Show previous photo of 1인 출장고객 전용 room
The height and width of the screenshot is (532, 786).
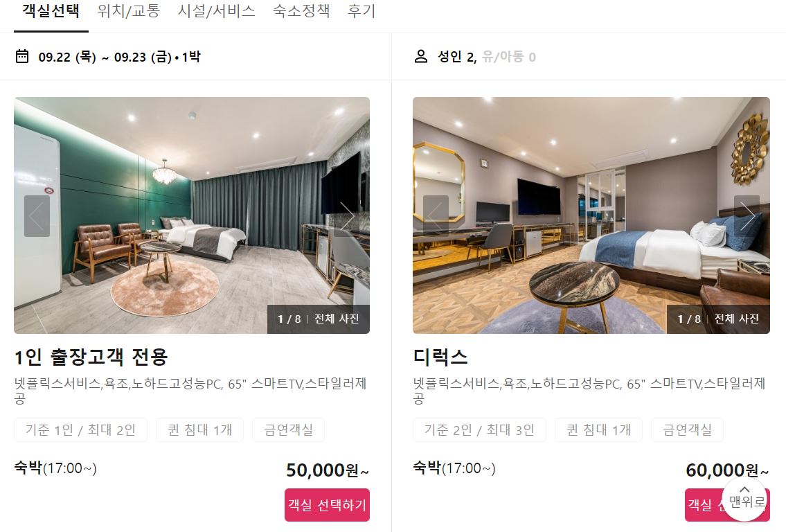pyautogui.click(x=37, y=216)
